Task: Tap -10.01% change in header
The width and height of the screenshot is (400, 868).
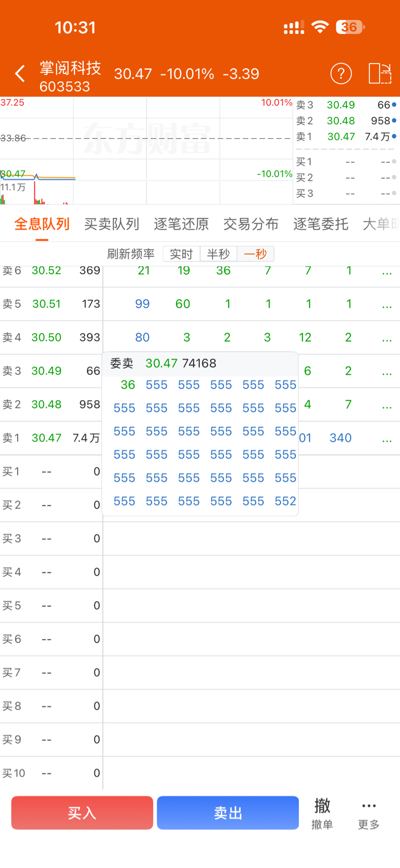Action: (187, 74)
